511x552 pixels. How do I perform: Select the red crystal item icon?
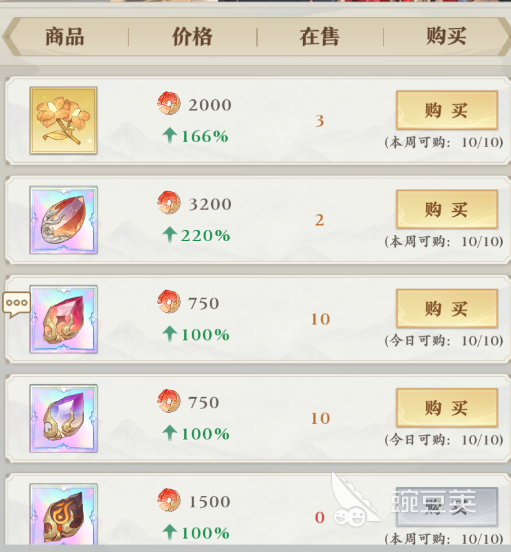point(63,319)
